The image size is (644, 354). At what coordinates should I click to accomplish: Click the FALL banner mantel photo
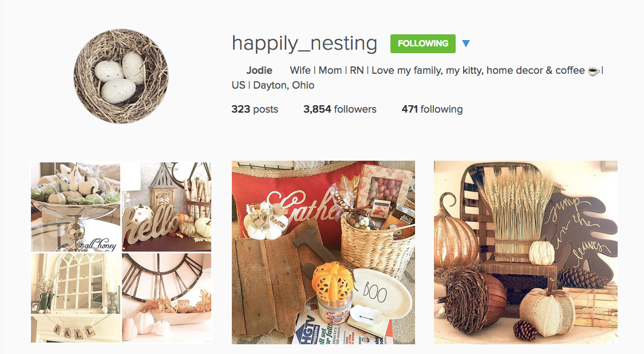(76, 298)
